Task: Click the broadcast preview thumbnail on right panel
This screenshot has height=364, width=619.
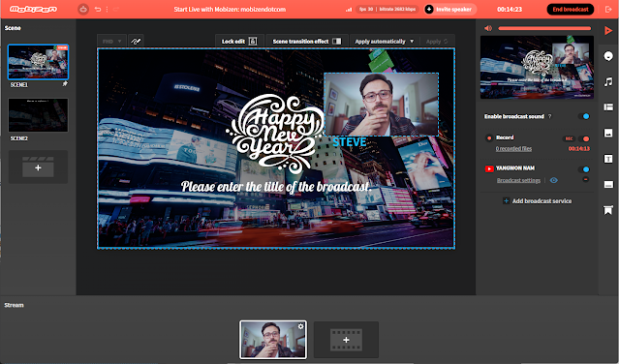Action: pyautogui.click(x=537, y=67)
